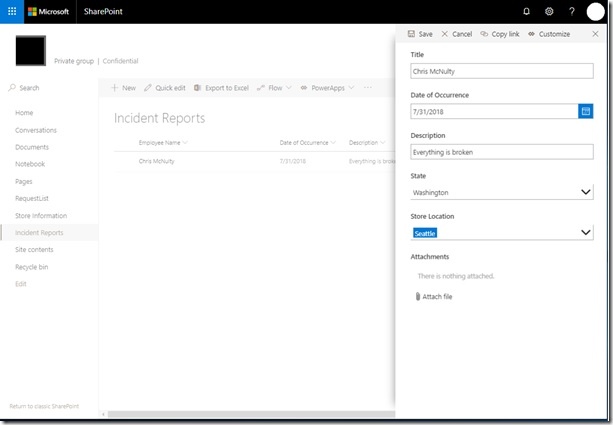Go to Site contents
613x425 pixels.
(x=34, y=249)
